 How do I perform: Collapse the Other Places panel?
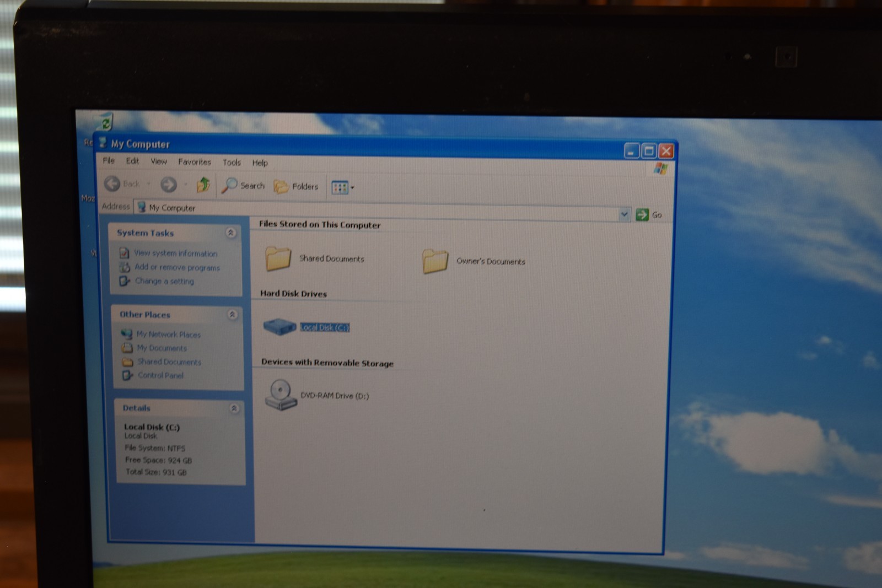(232, 315)
